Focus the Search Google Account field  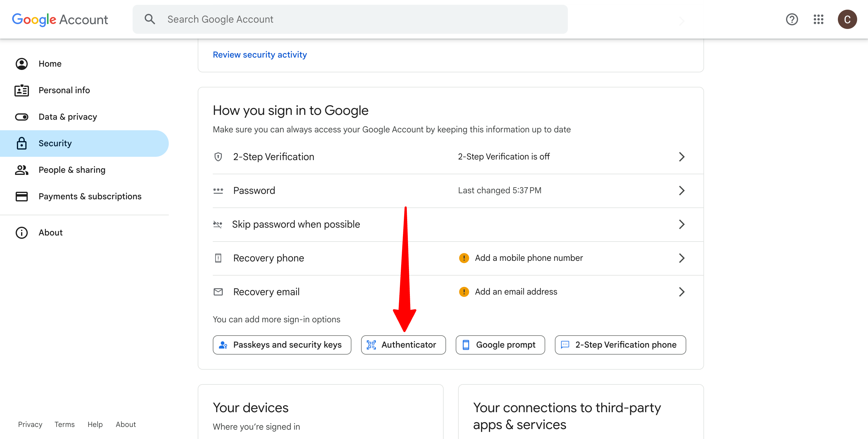pyautogui.click(x=350, y=19)
